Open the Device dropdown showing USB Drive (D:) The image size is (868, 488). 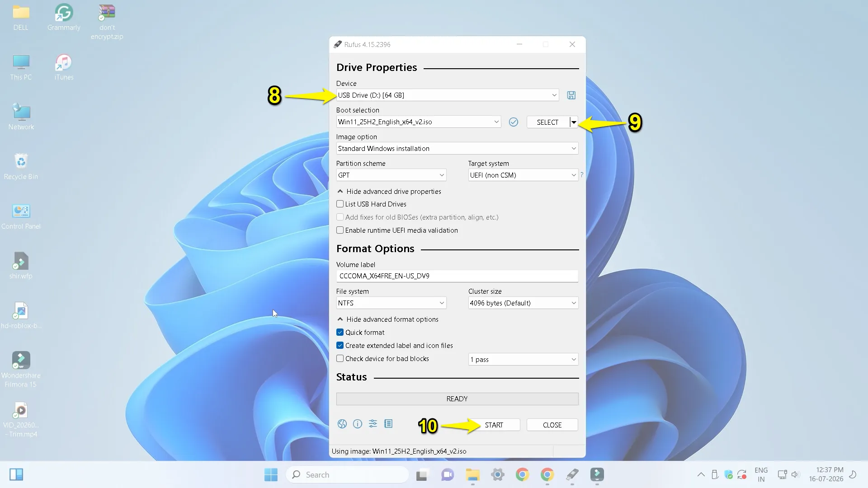point(448,95)
